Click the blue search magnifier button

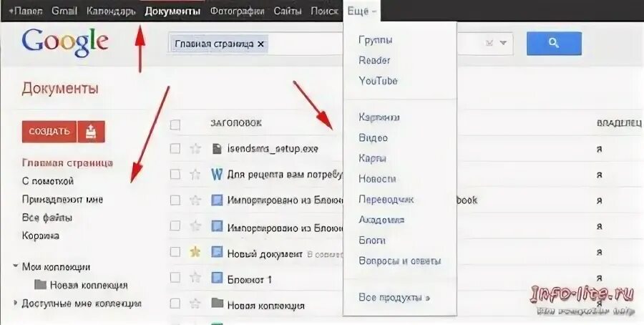pos(554,43)
